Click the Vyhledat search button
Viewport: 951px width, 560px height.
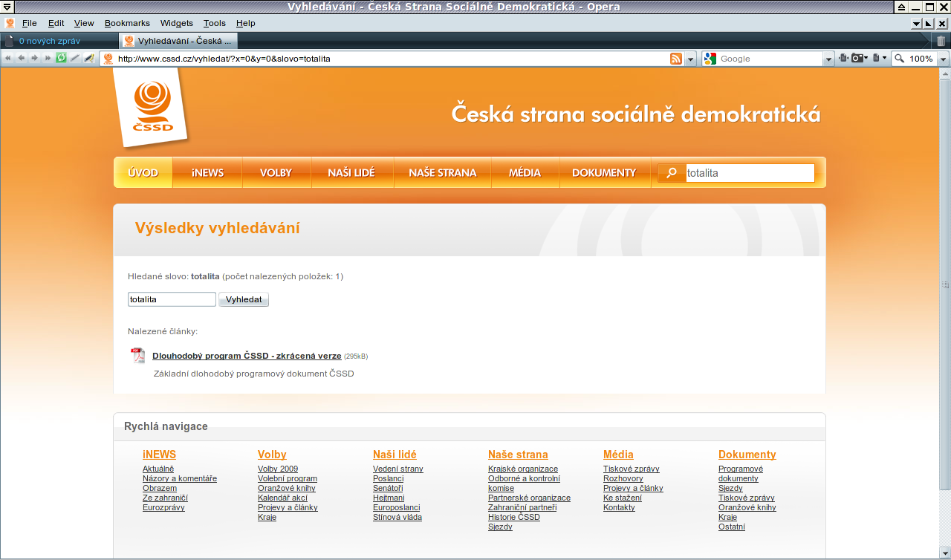coord(244,299)
